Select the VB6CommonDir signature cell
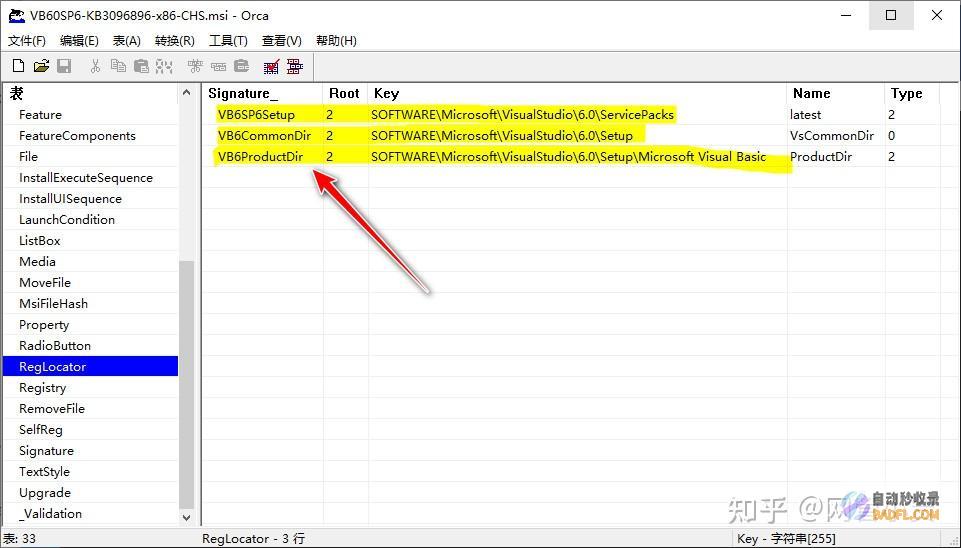This screenshot has width=961, height=548. pos(264,135)
